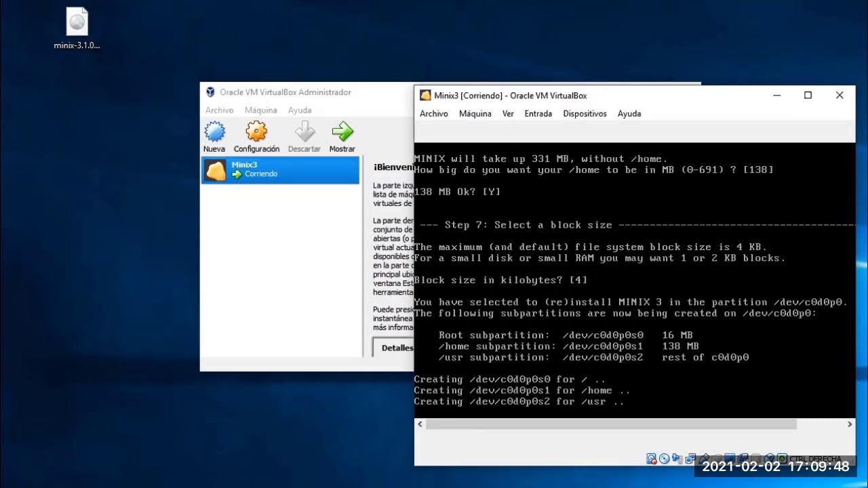This screenshot has width=868, height=488.
Task: Click the audio status icon in VM status bar
Action: pos(676,458)
